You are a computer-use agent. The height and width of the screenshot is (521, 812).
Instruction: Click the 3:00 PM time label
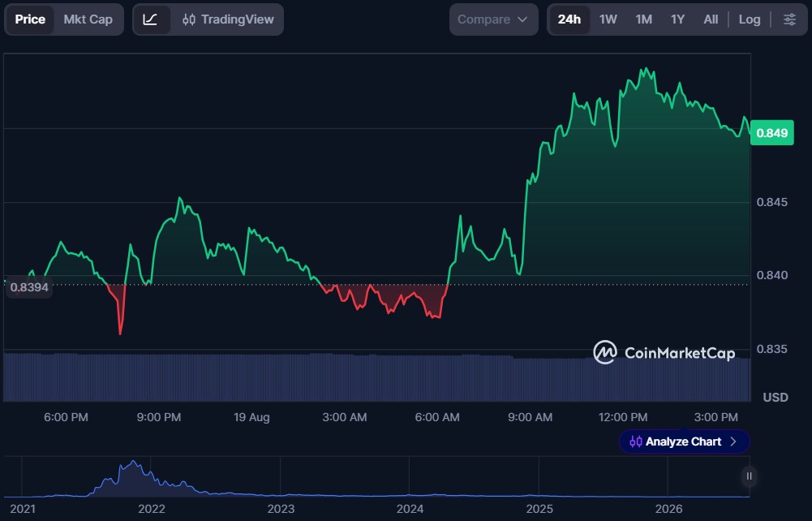point(715,417)
